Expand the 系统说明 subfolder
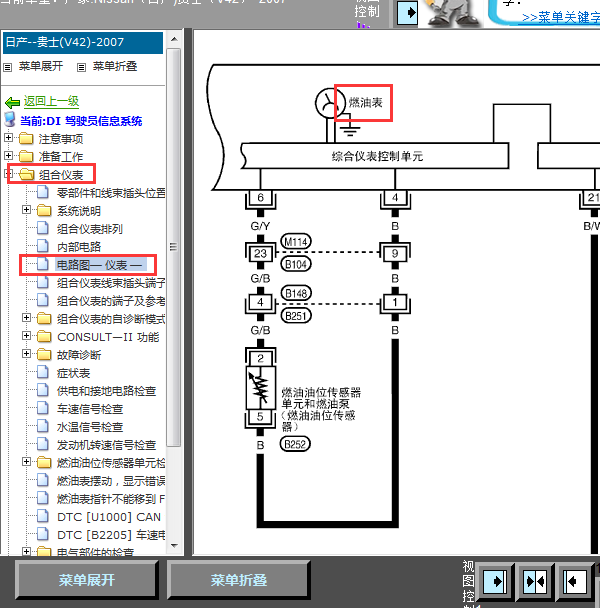Image resolution: width=600 pixels, height=610 pixels. pos(27,211)
